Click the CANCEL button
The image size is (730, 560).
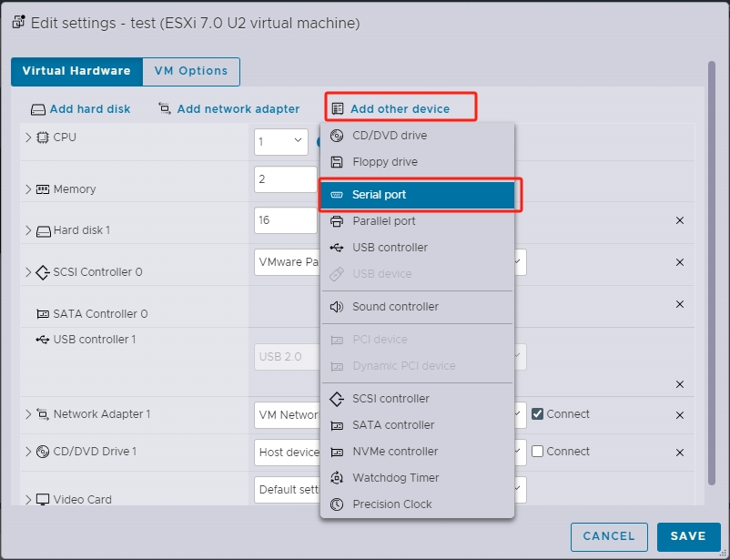pos(608,537)
